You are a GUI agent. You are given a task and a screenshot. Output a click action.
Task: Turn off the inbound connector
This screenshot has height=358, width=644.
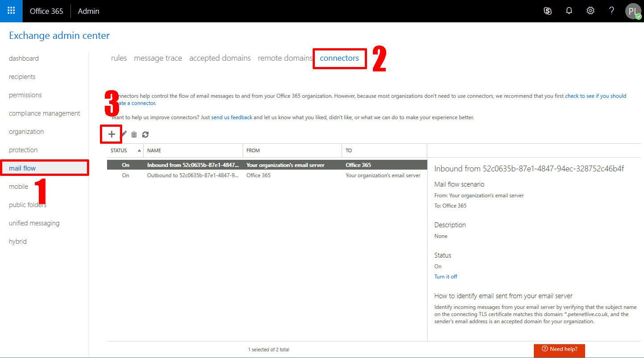pyautogui.click(x=446, y=276)
